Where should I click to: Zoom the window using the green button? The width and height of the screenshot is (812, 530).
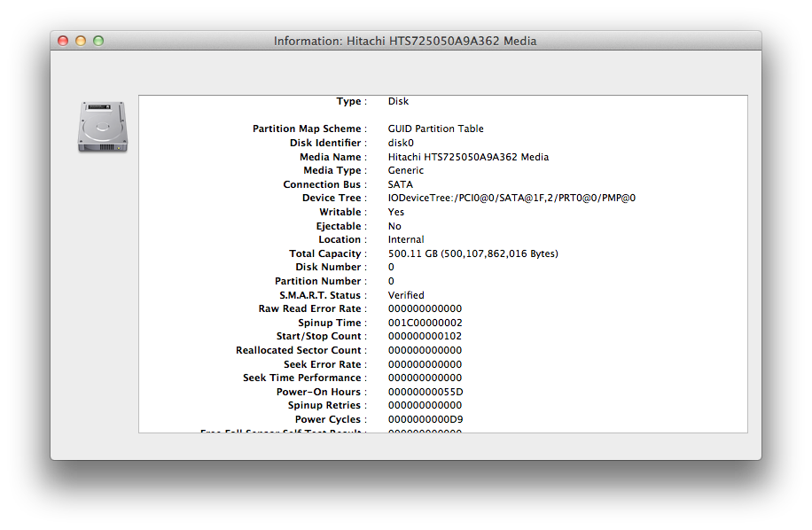click(98, 41)
